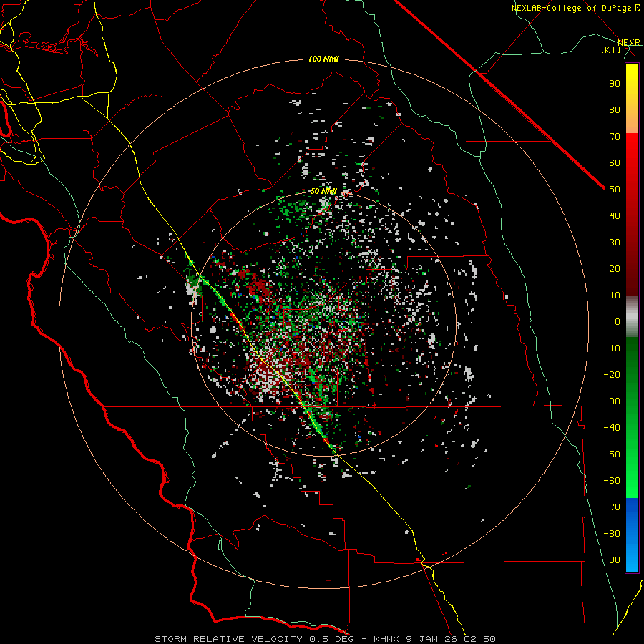The width and height of the screenshot is (644, 644).
Task: Click the NEXLAB-College of DuPage header text
Action: (575, 8)
